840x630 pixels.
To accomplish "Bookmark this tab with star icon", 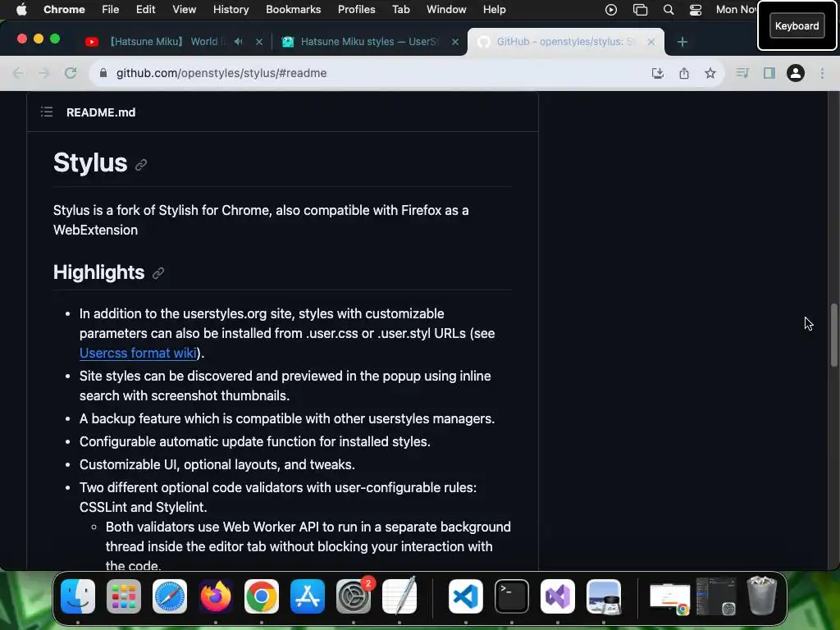I will tap(710, 73).
